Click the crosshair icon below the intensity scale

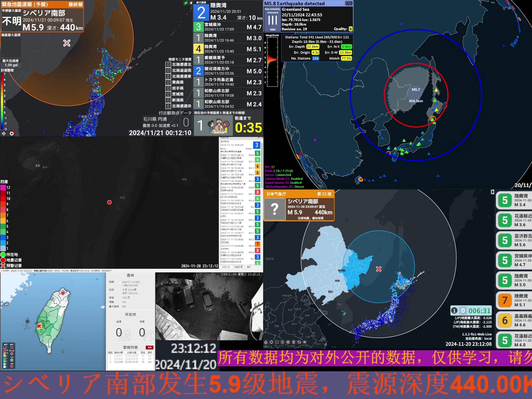[x=4, y=133]
